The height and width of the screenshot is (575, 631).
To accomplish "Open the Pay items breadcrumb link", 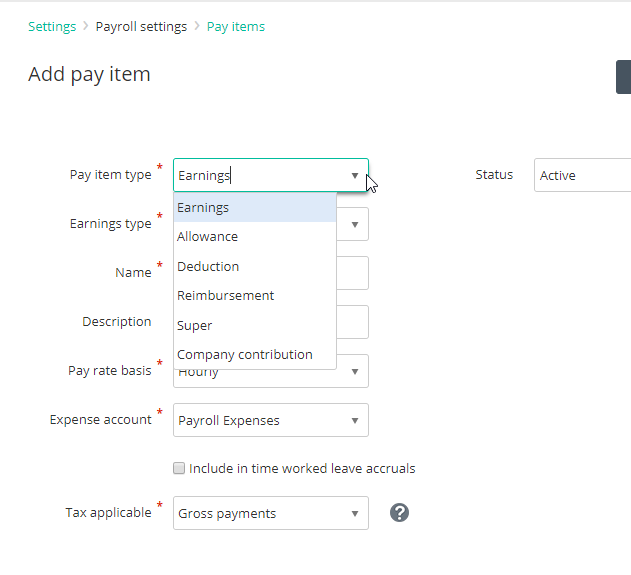I will (x=236, y=27).
